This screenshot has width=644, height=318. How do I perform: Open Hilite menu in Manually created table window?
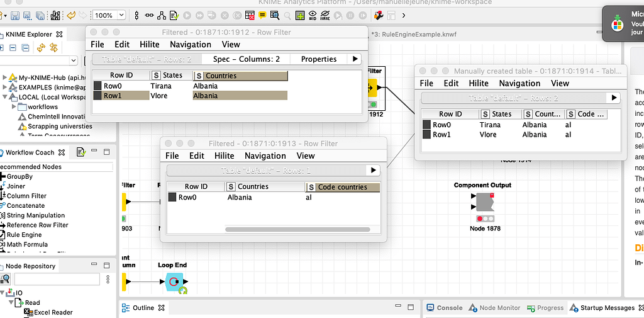[x=479, y=84]
